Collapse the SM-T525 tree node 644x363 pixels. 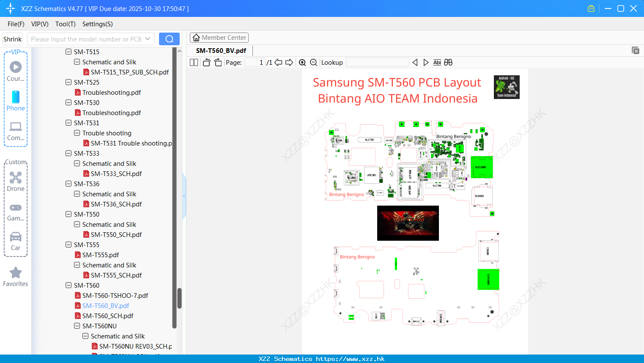pyautogui.click(x=69, y=82)
